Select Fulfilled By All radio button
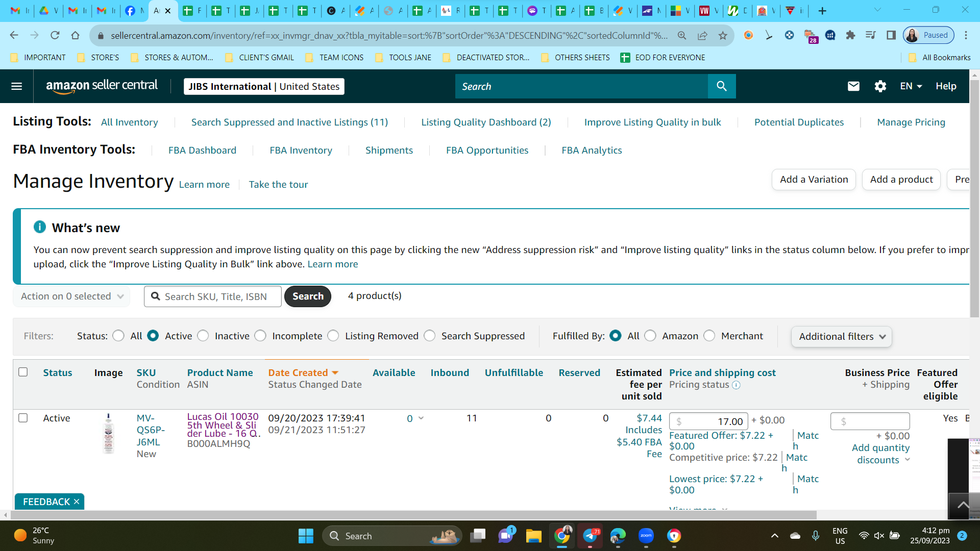The width and height of the screenshot is (980, 551). [616, 336]
